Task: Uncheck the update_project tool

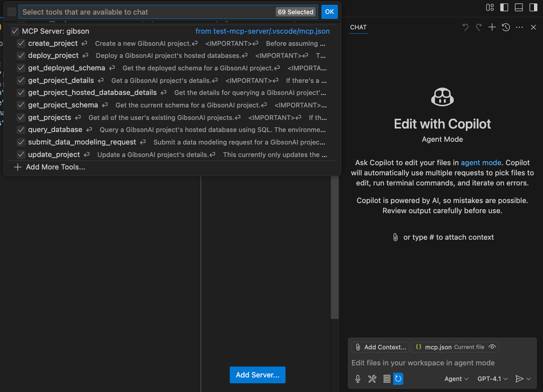Action: [x=21, y=154]
